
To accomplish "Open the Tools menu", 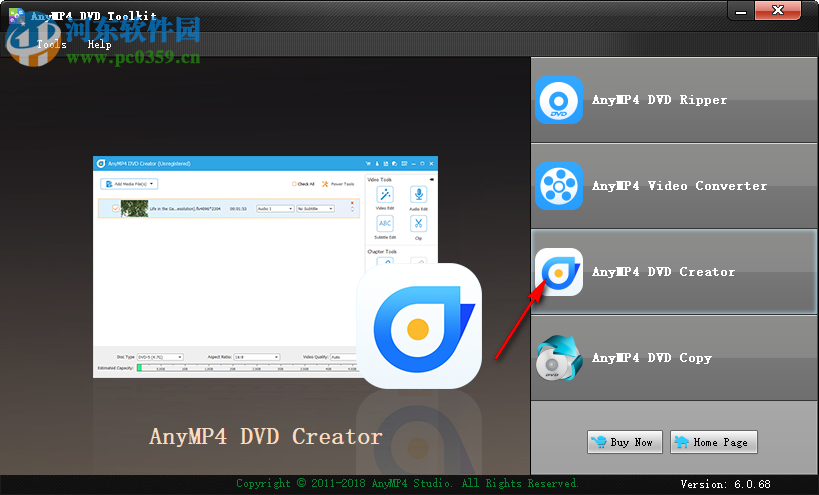I will pyautogui.click(x=52, y=44).
